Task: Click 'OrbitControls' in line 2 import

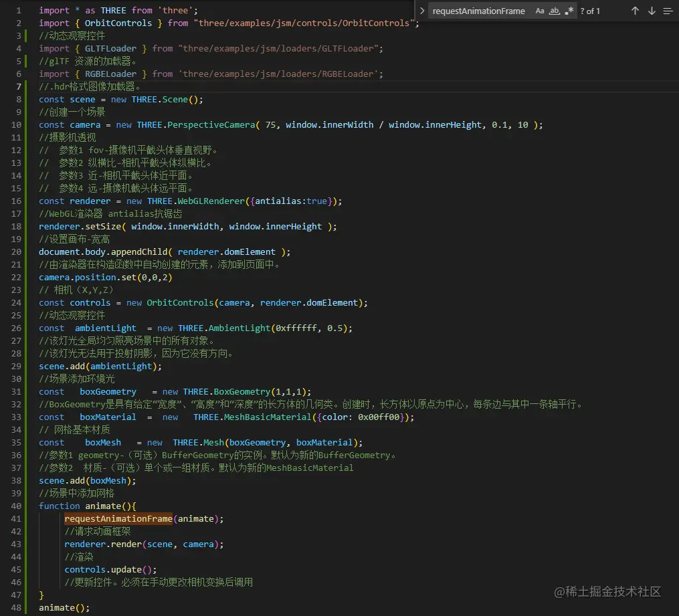Action: tap(118, 23)
